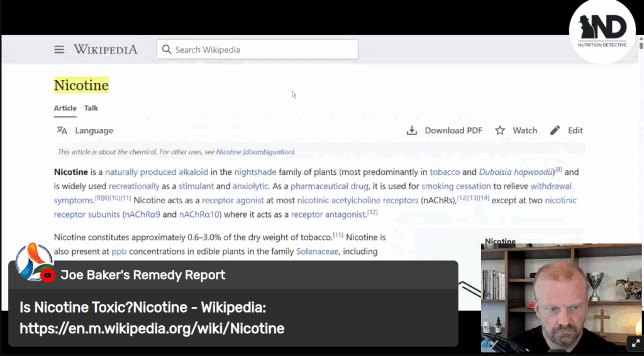
Task: Click Download PDF label
Action: 453,131
